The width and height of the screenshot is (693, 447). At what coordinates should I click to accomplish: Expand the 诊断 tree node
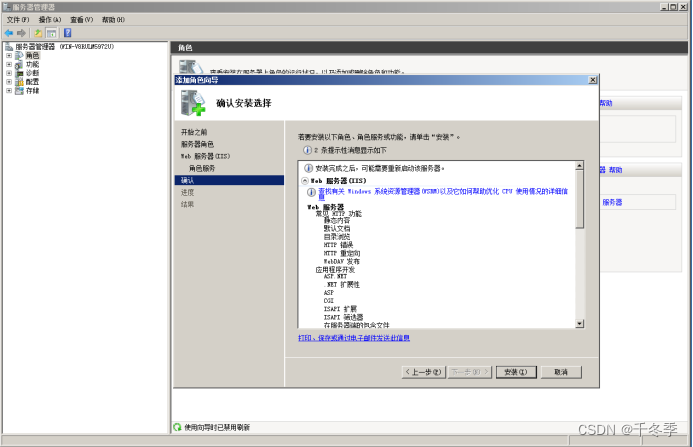tap(9, 73)
